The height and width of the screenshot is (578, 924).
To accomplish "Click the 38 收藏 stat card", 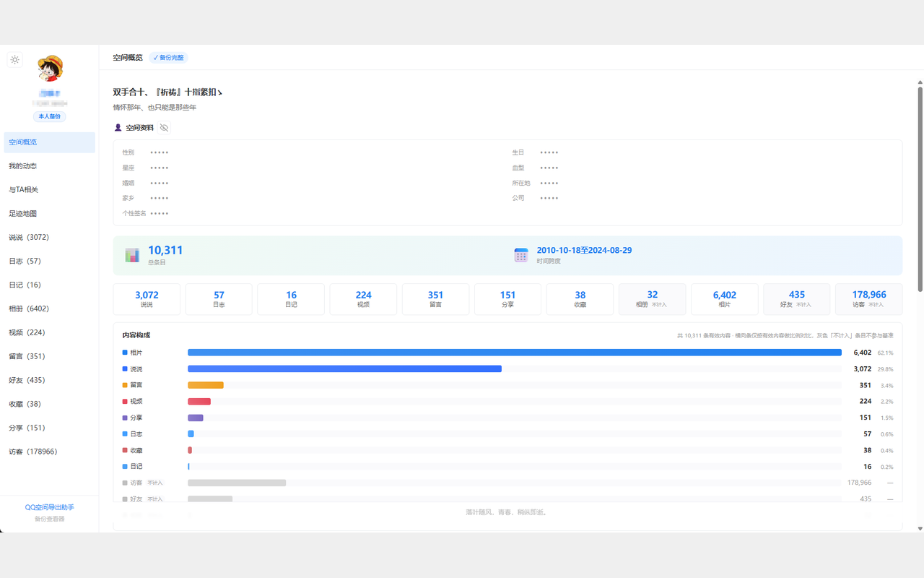I will pos(580,299).
